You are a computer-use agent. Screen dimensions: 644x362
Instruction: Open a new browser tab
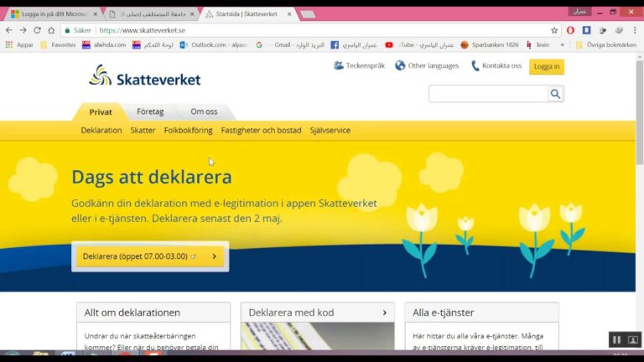308,14
